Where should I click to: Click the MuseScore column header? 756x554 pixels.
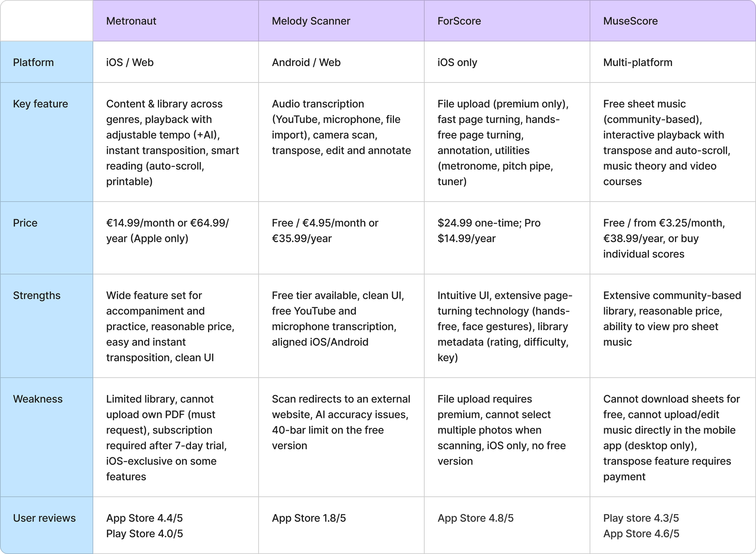tap(673, 21)
